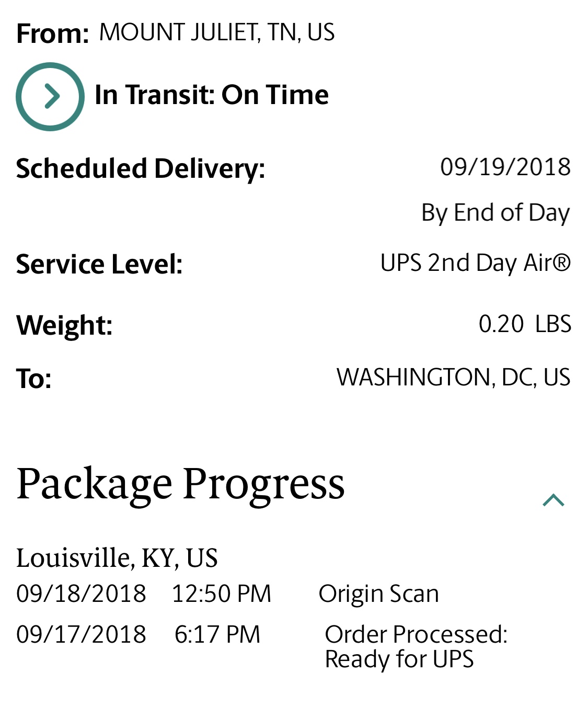Select the Washington, DC destination address

453,378
